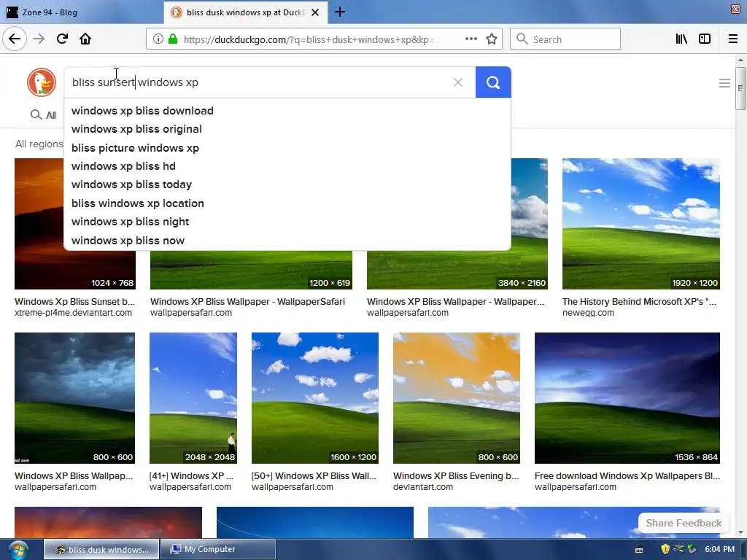Close the browser window

[x=735, y=9]
